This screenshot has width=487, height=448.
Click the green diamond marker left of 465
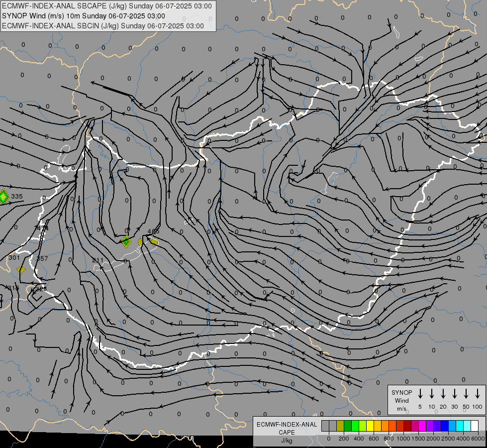coord(126,241)
